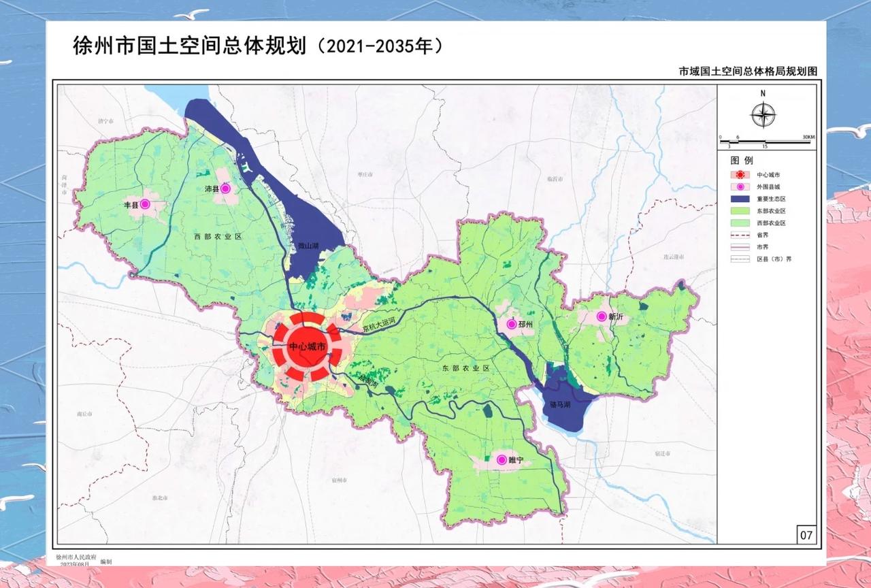Image resolution: width=871 pixels, height=588 pixels.
Task: Click the 图例 legend heading
Action: (x=742, y=160)
